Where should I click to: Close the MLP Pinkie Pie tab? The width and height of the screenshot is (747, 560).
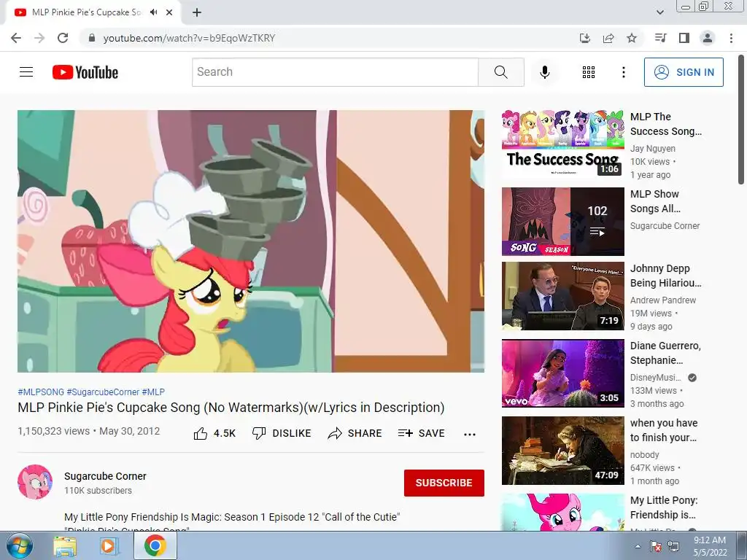coord(169,12)
